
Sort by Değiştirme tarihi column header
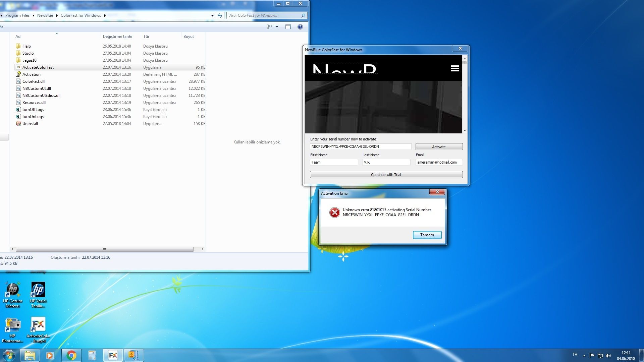(117, 37)
